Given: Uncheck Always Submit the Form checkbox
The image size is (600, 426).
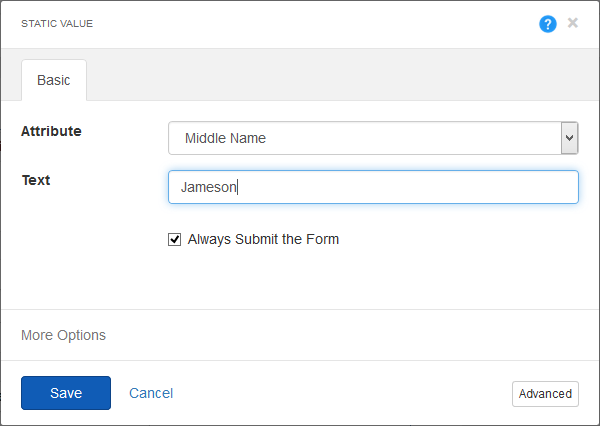Looking at the screenshot, I should click(x=174, y=240).
